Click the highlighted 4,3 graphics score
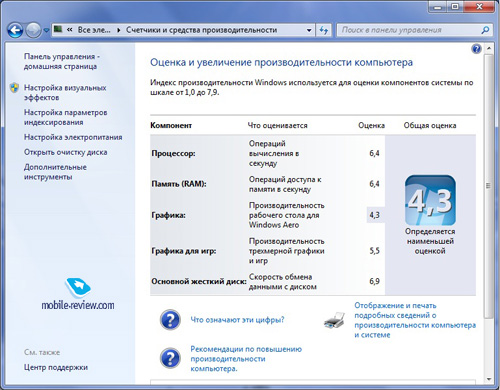Screen dimensions: 500x390 tap(374, 215)
